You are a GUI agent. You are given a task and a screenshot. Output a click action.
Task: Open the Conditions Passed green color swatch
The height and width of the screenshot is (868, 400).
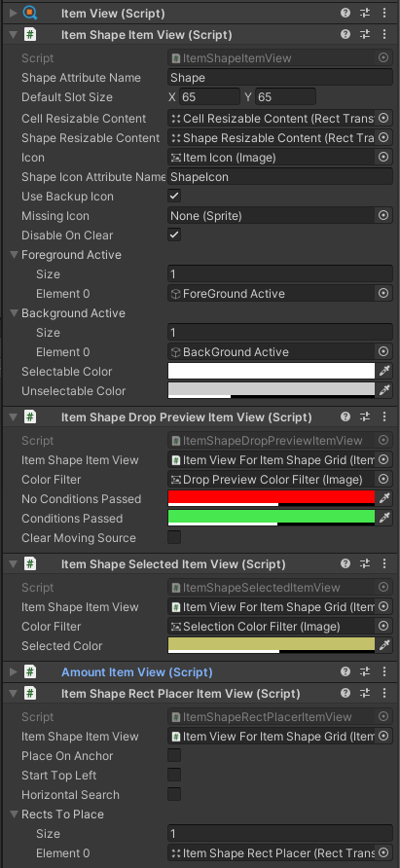(x=272, y=518)
